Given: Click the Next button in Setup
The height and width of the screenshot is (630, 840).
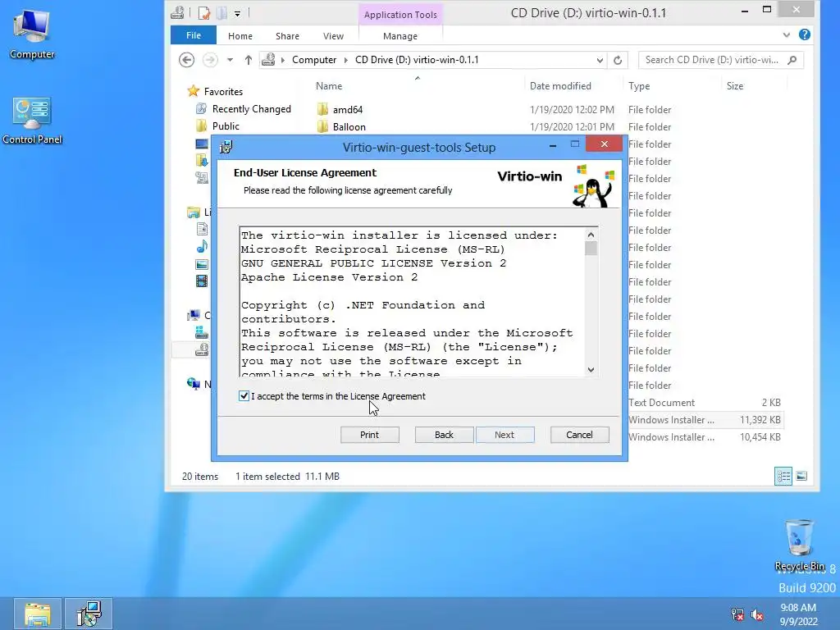Looking at the screenshot, I should tap(504, 435).
